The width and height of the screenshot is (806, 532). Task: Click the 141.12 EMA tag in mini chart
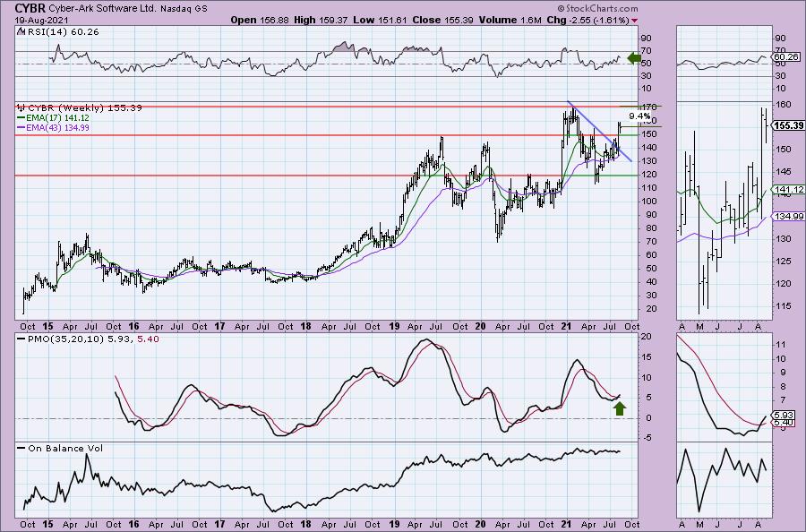pyautogui.click(x=788, y=190)
